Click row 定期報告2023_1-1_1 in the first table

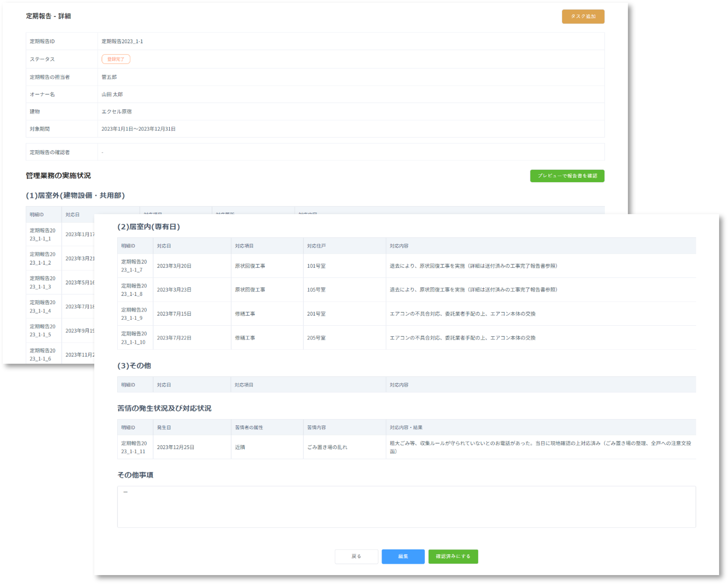(43, 234)
